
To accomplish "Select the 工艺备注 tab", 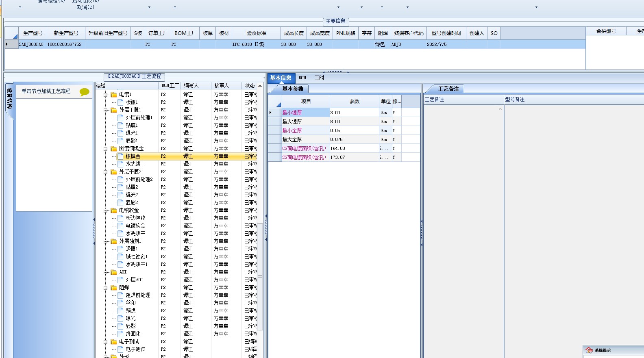I will tap(448, 89).
